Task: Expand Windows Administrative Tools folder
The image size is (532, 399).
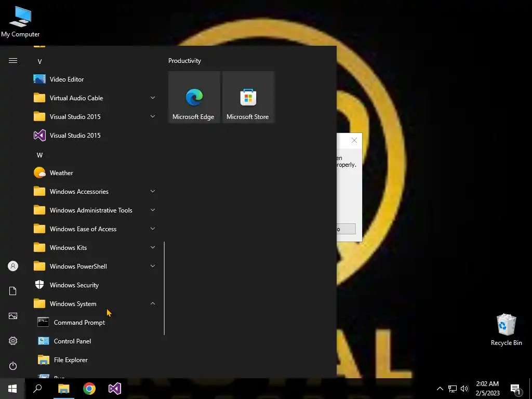Action: pyautogui.click(x=95, y=210)
